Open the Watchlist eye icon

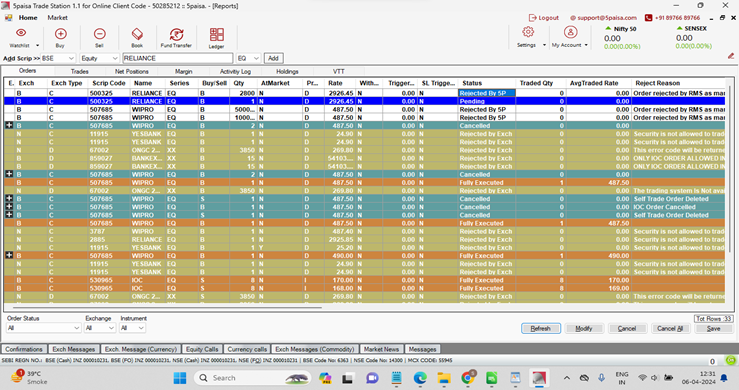point(21,33)
